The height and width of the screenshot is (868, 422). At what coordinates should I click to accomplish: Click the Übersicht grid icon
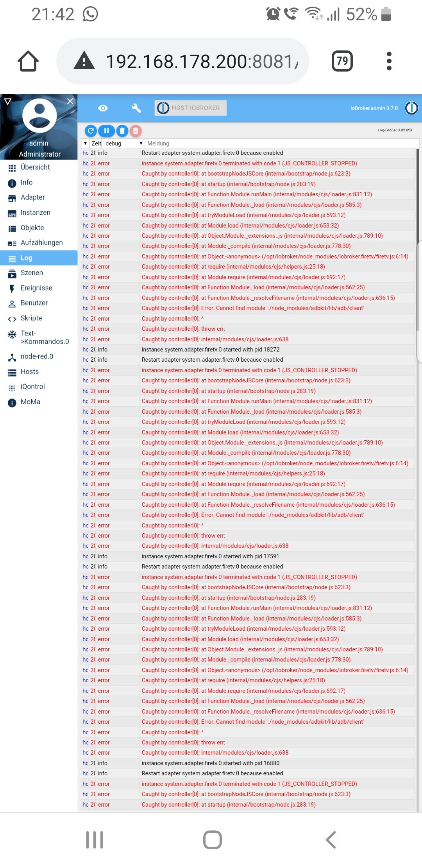point(12,168)
